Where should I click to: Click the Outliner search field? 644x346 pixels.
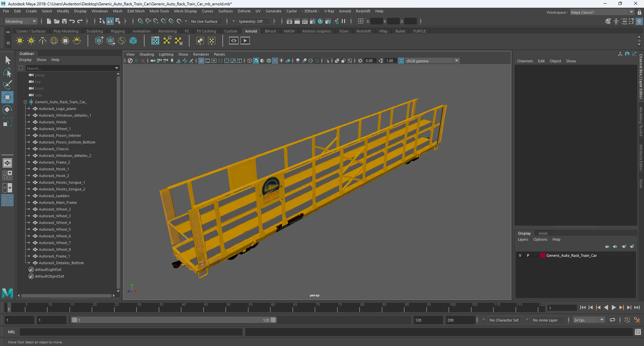pyautogui.click(x=69, y=68)
